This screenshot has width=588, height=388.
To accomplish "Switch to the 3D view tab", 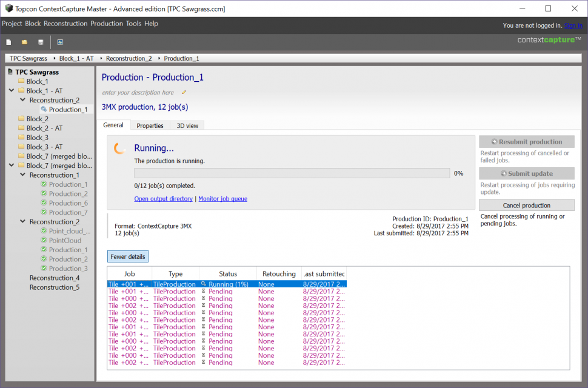I will pos(187,125).
